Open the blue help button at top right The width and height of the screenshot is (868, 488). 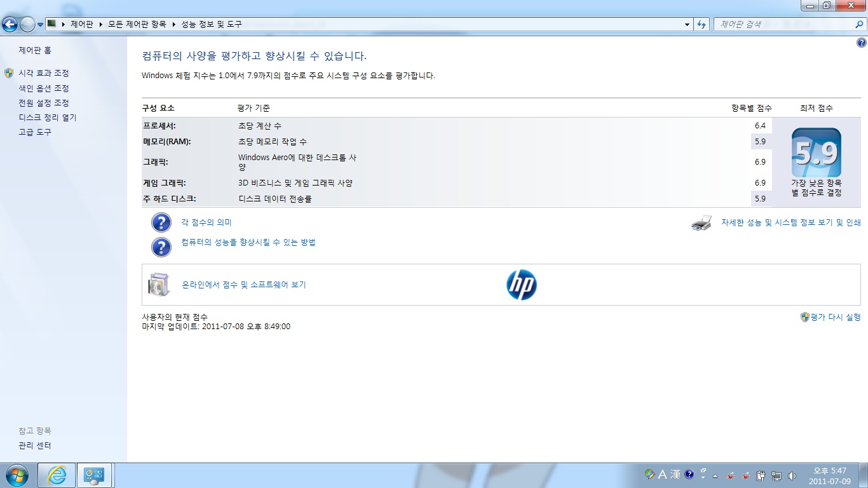(861, 43)
